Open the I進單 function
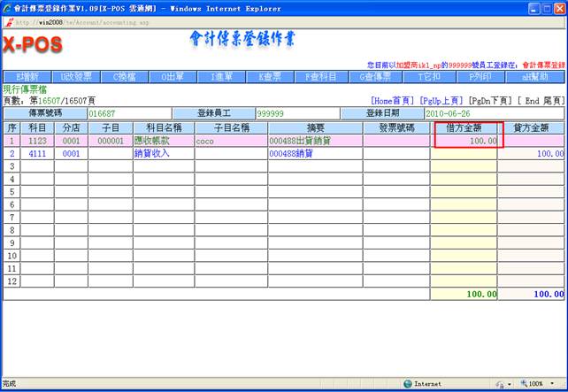568x392 pixels. coord(221,77)
